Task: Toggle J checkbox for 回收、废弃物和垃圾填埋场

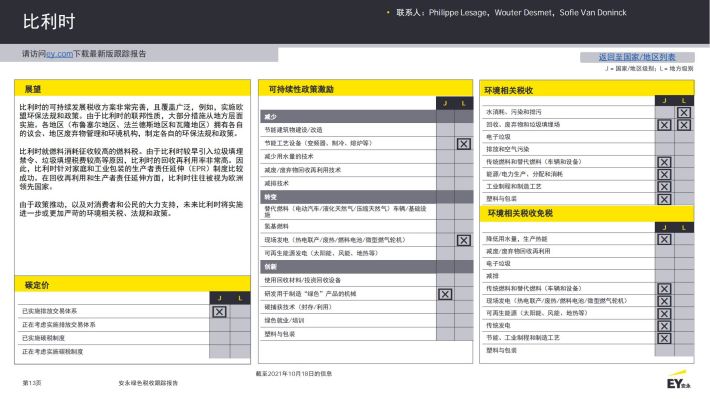Action: (x=664, y=125)
